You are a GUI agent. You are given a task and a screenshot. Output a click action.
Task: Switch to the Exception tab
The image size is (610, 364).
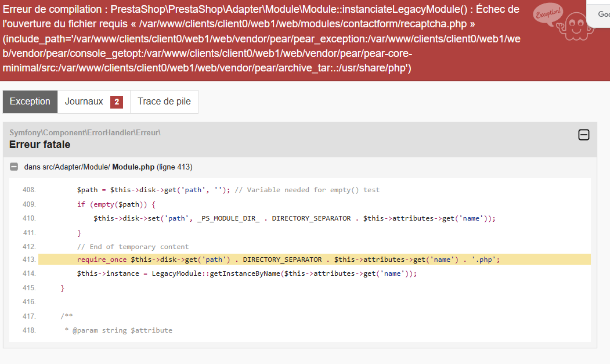click(x=30, y=102)
